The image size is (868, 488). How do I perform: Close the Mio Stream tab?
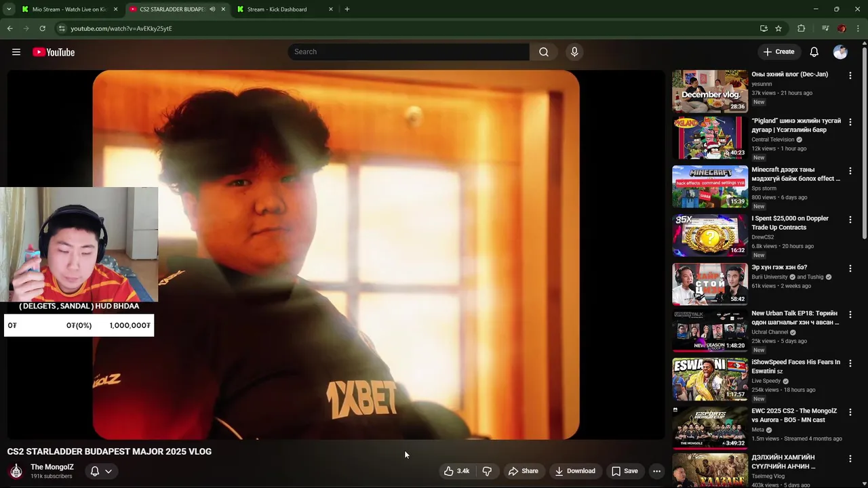(x=115, y=9)
